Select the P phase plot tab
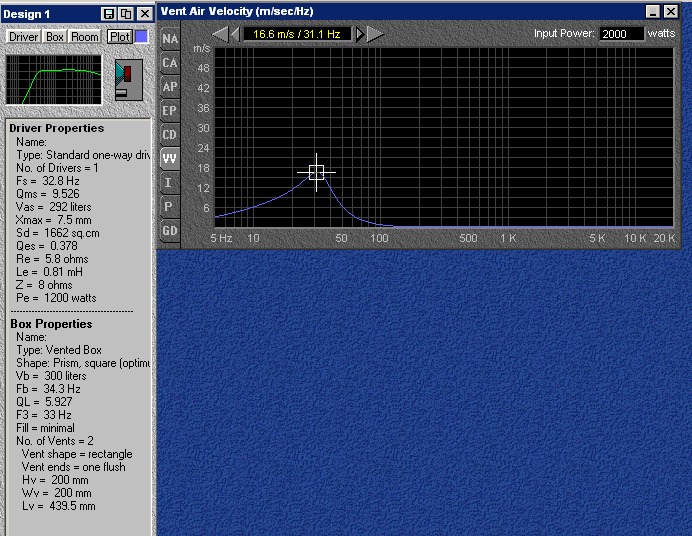Image resolution: width=692 pixels, height=536 pixels. click(x=170, y=206)
